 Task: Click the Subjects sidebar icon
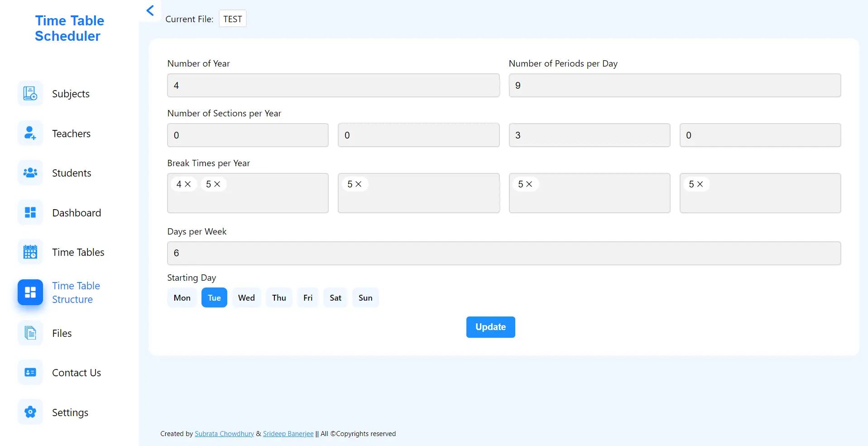30,93
